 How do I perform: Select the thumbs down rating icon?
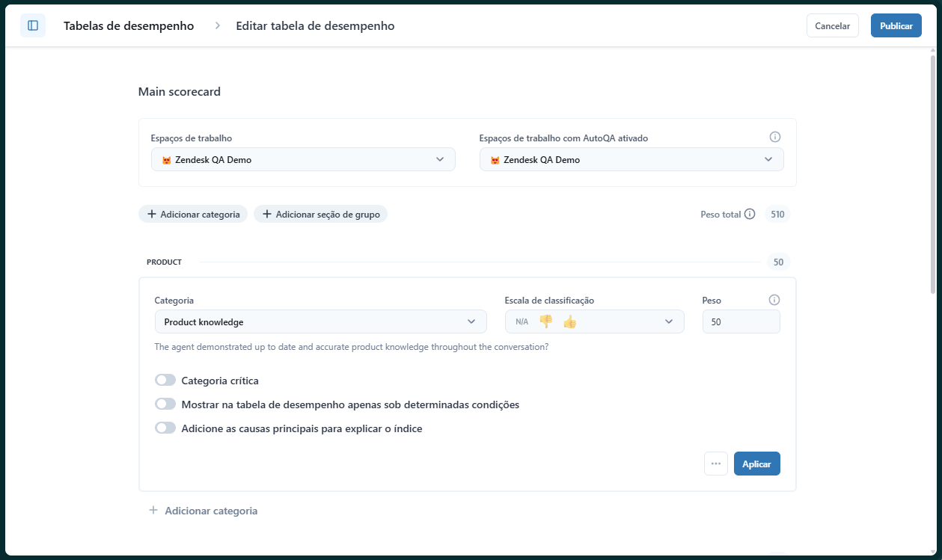(545, 321)
